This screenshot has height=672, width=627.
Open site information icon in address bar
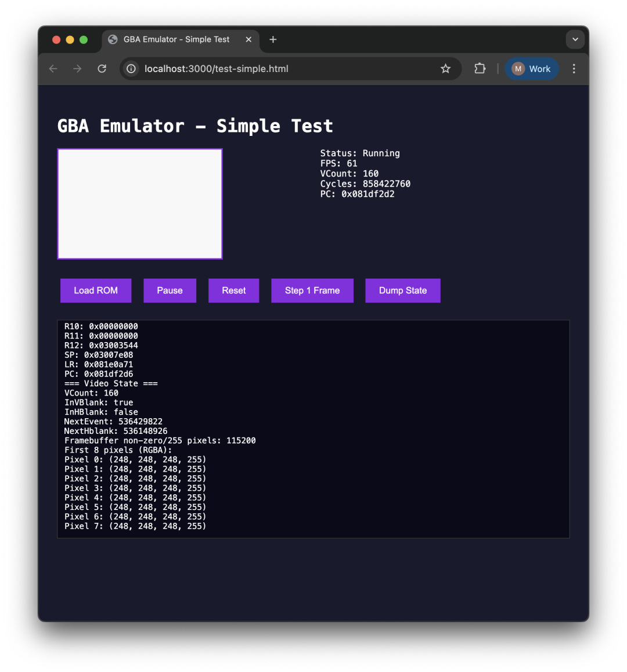[131, 69]
